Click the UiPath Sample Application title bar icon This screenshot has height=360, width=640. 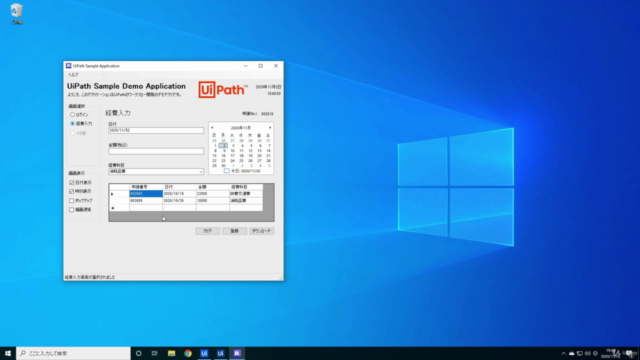(69, 66)
